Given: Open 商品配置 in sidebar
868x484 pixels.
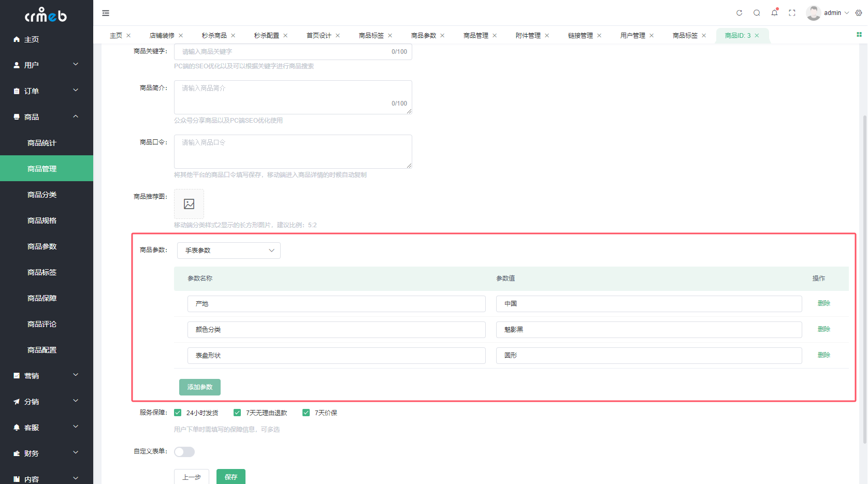Looking at the screenshot, I should [47, 350].
